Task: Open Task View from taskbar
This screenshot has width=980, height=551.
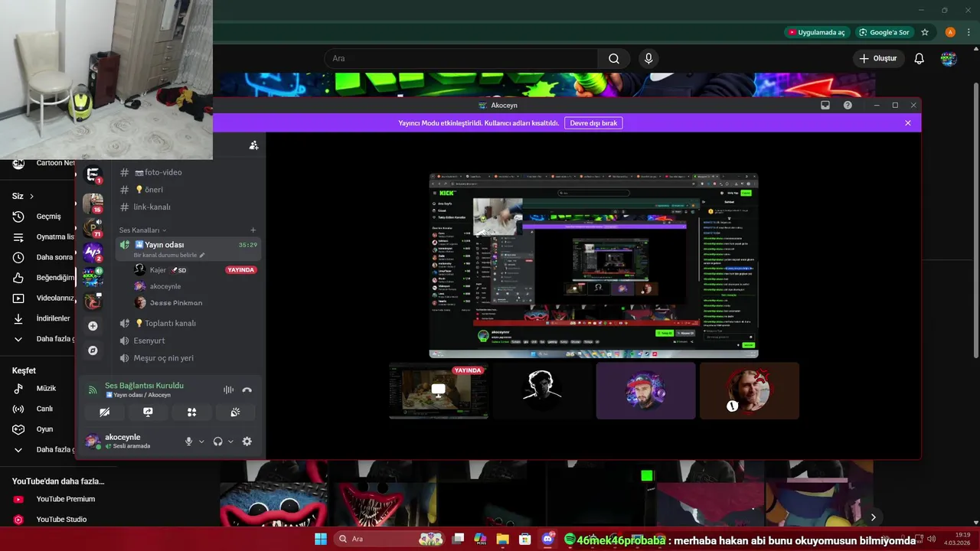Action: pyautogui.click(x=458, y=539)
